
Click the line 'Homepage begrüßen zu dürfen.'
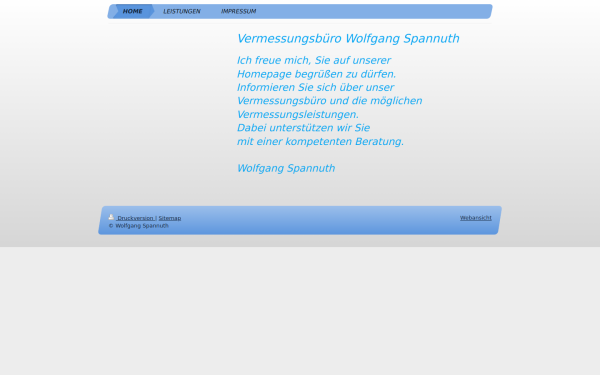pyautogui.click(x=316, y=74)
